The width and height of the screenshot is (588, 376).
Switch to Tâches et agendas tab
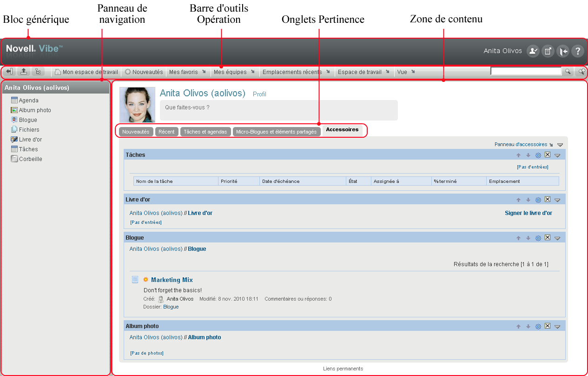[x=205, y=132]
